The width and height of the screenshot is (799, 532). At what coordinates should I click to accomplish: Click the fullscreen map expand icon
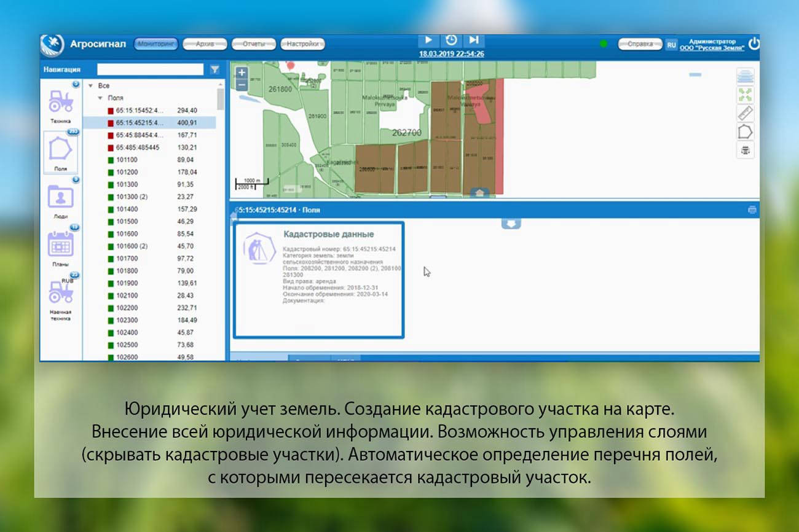[x=744, y=93]
